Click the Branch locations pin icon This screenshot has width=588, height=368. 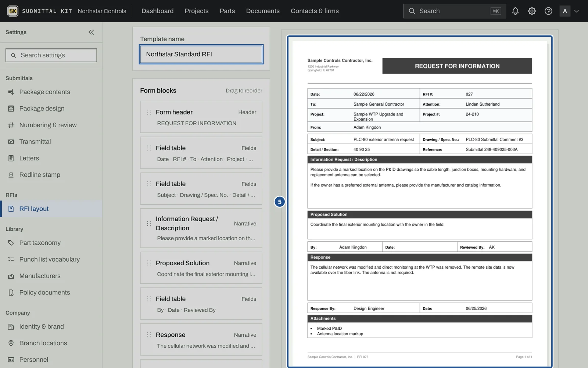[x=11, y=343]
